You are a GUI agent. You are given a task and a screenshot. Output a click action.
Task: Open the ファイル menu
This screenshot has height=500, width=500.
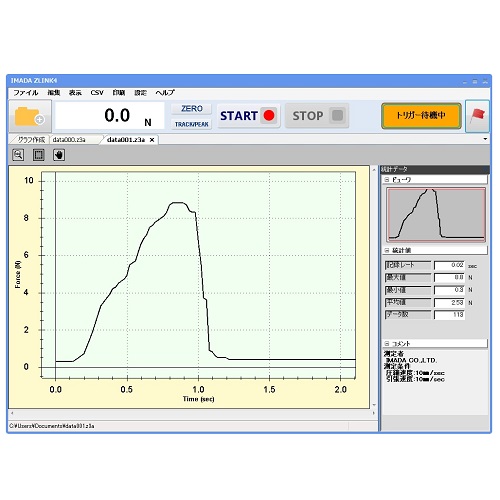[x=26, y=93]
